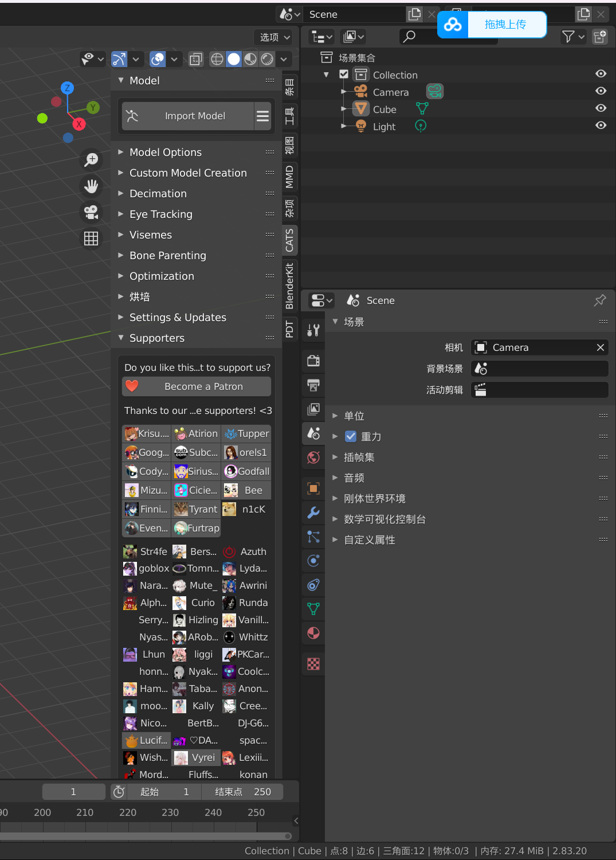
Task: Toggle X-ray view icon
Action: pyautogui.click(x=195, y=59)
